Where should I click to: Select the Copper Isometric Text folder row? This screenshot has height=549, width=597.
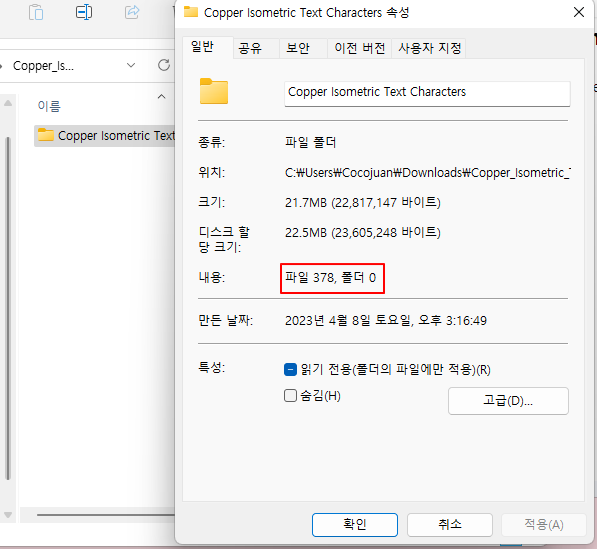[104, 136]
